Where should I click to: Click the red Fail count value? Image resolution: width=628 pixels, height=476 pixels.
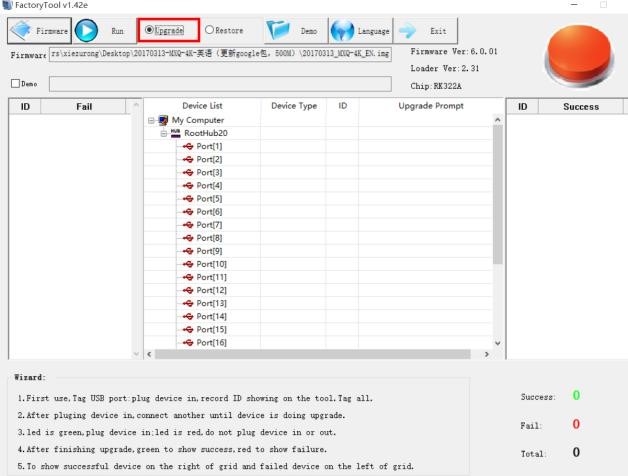tap(576, 424)
